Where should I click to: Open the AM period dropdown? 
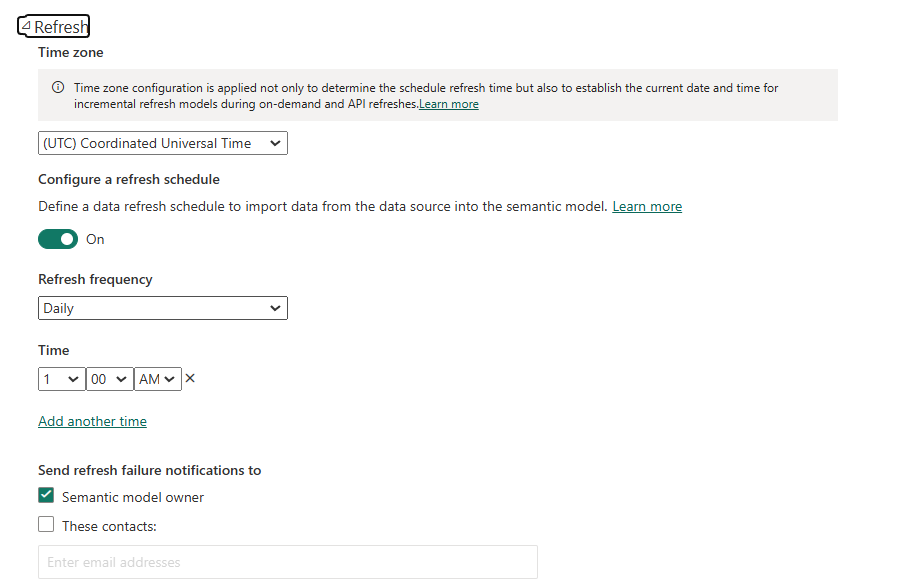[x=158, y=379]
